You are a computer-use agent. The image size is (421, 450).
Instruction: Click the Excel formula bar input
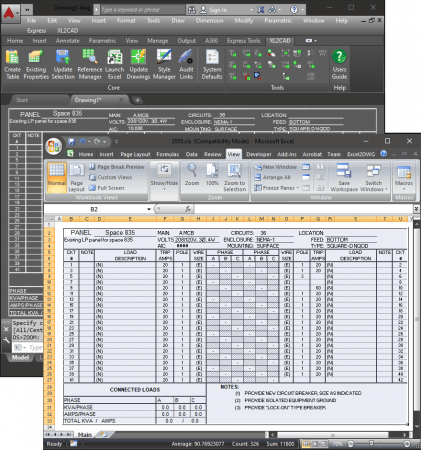click(303, 209)
